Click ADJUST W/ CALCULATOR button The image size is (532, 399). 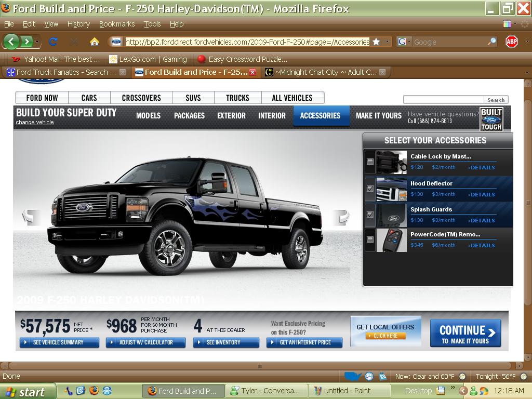[x=145, y=342]
